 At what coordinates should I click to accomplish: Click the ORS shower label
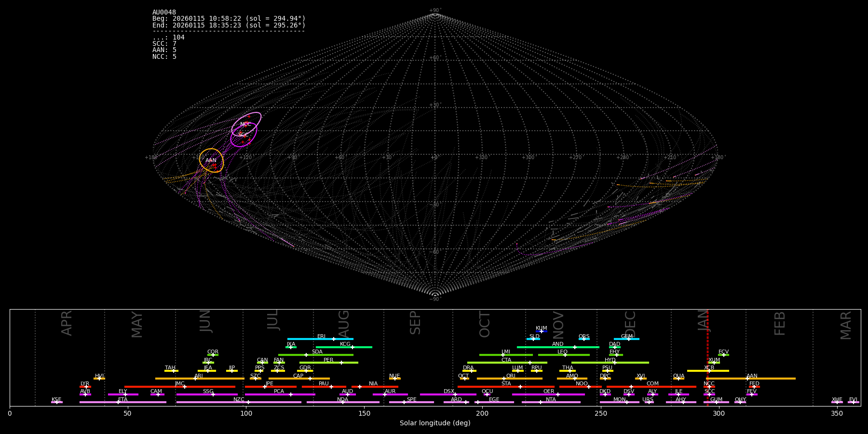pyautogui.click(x=584, y=337)
